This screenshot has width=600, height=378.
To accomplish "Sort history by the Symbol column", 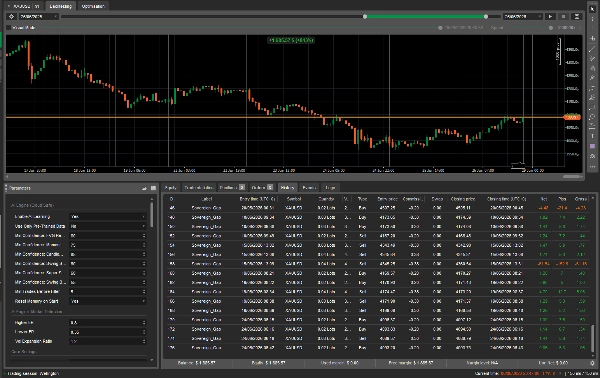I will click(294, 199).
